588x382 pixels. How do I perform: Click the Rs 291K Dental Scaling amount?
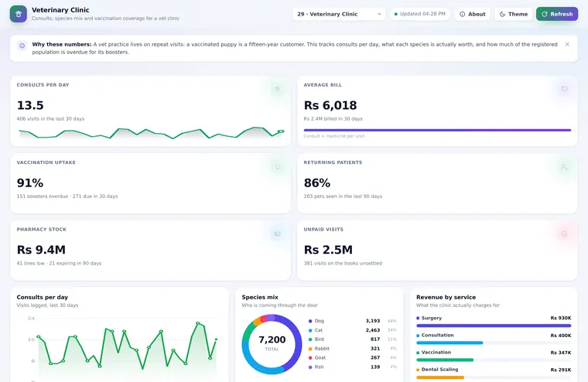tap(561, 370)
